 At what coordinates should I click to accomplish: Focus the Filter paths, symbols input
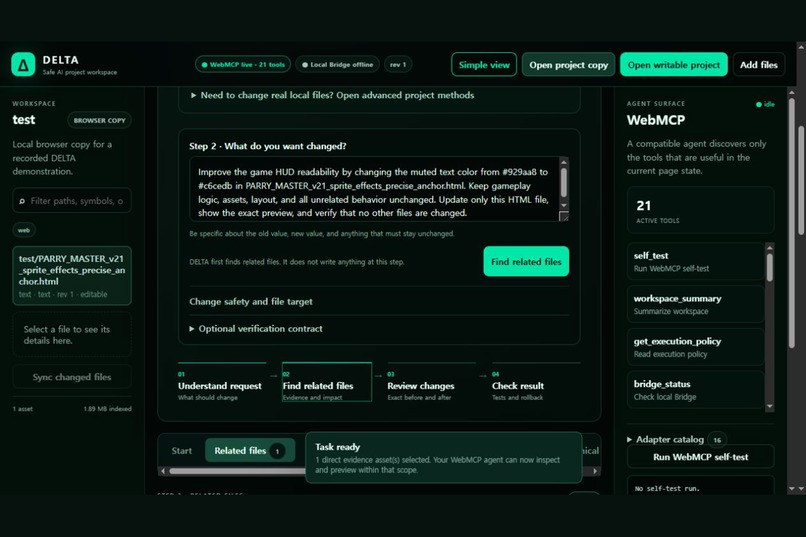click(x=72, y=200)
